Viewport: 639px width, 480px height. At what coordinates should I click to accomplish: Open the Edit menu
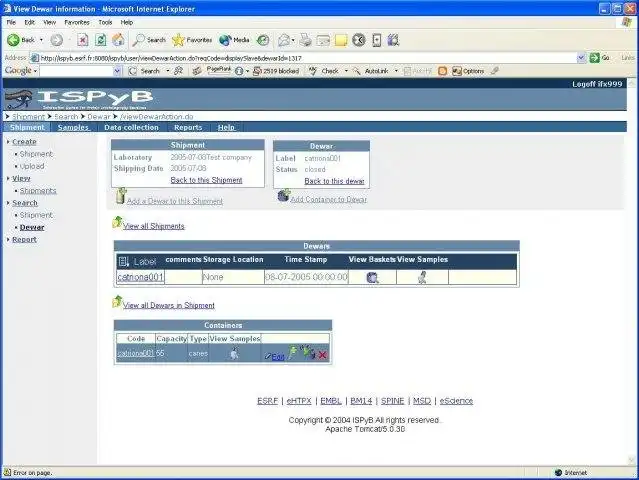(29, 22)
